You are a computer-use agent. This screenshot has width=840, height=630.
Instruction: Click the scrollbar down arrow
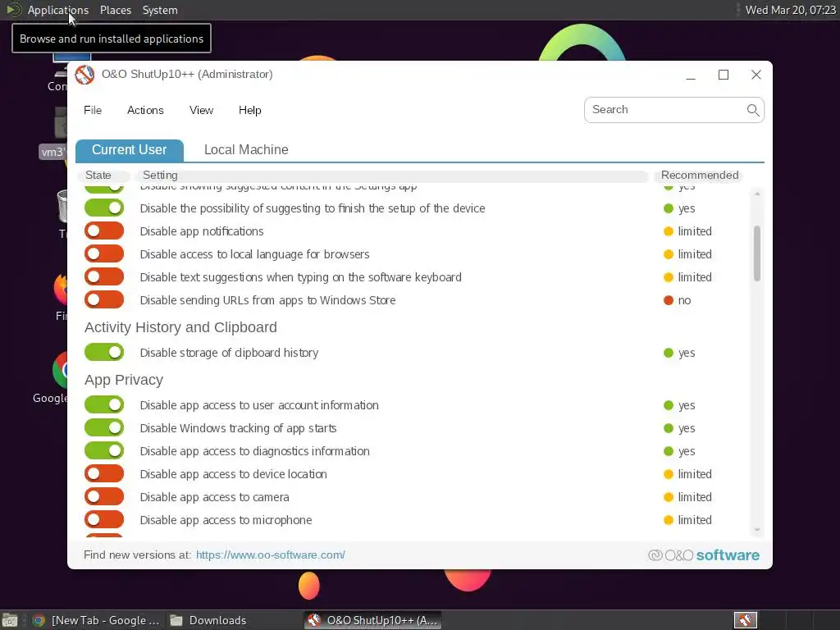[757, 530]
